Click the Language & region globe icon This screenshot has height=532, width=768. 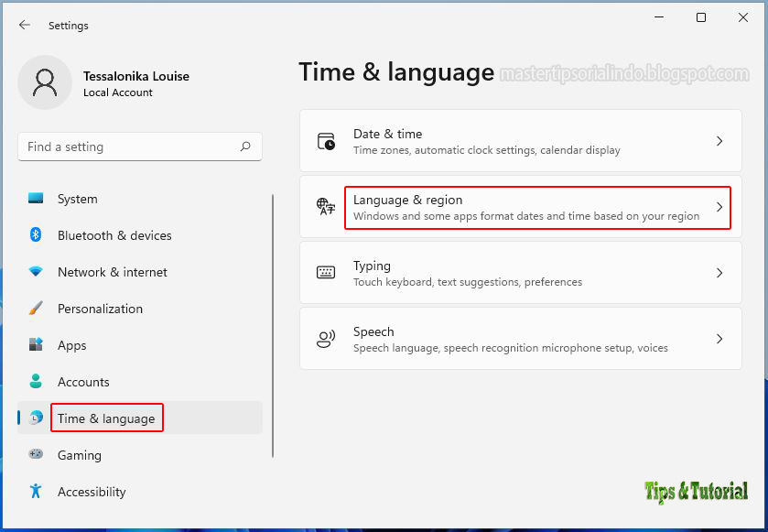326,207
